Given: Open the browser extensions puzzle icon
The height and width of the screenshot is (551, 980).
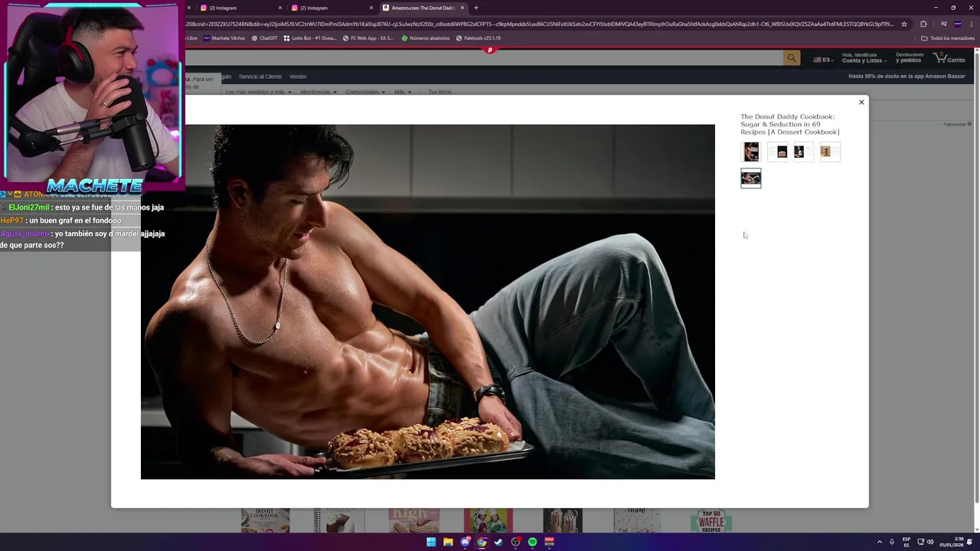Looking at the screenshot, I should [x=923, y=24].
